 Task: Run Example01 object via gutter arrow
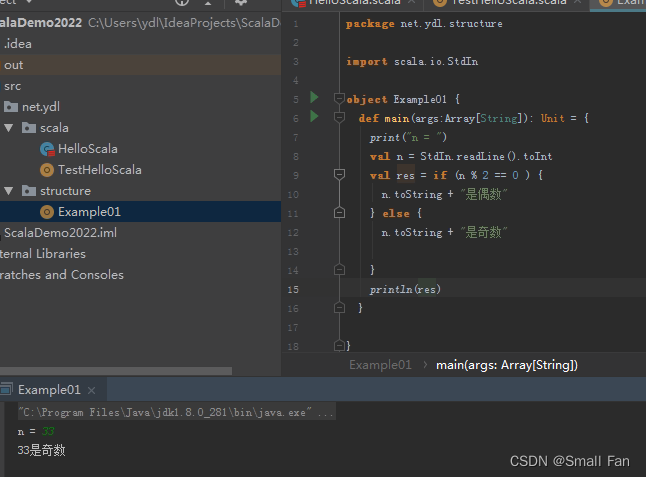tap(314, 98)
